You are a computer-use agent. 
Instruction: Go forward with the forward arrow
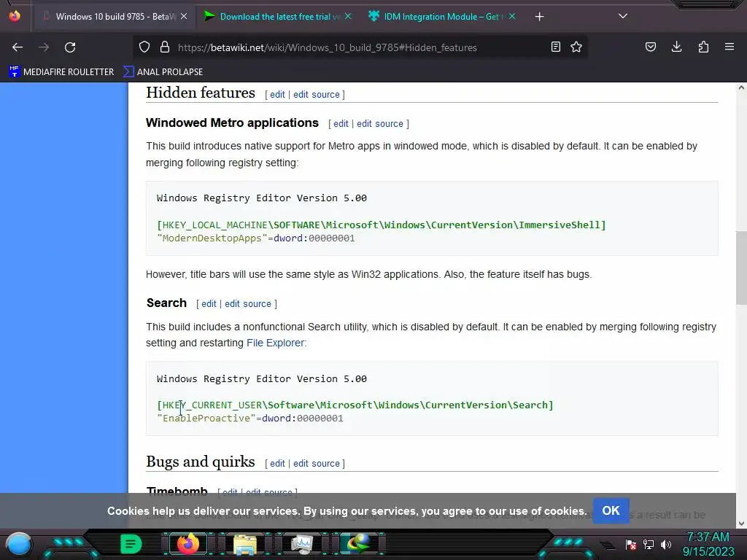pyautogui.click(x=44, y=47)
